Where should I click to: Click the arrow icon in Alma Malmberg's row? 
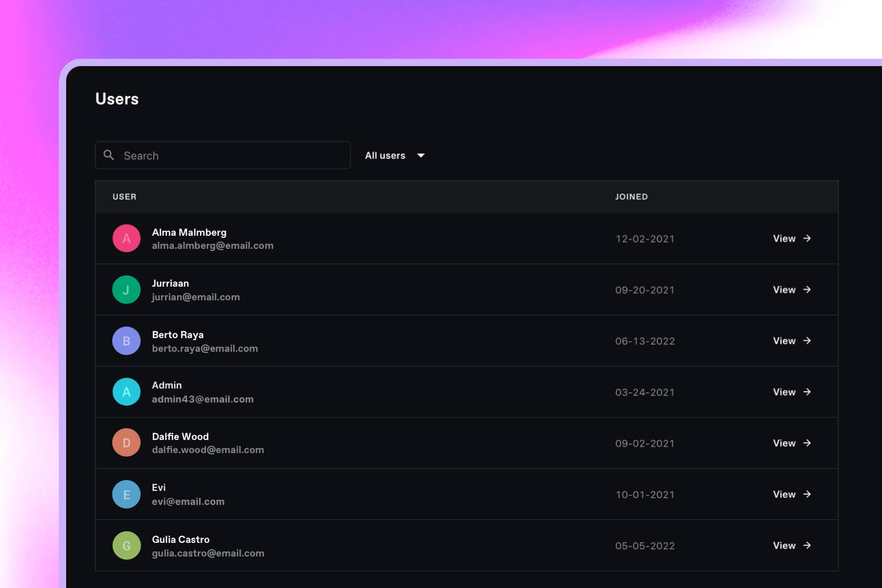click(807, 238)
